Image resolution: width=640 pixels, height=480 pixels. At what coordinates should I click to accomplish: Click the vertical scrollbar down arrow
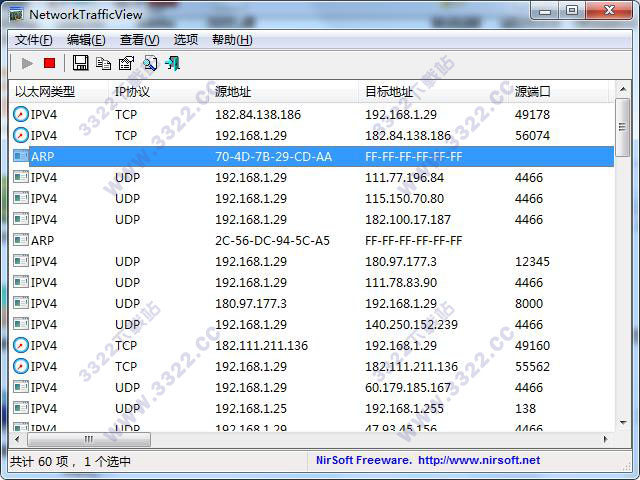[x=623, y=422]
